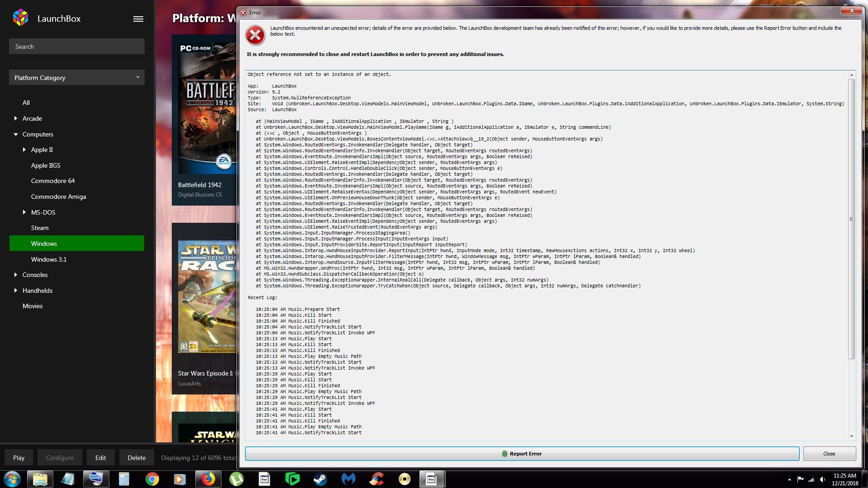The image size is (868, 488).
Task: Click the bug icon on Report Error
Action: pos(505,454)
